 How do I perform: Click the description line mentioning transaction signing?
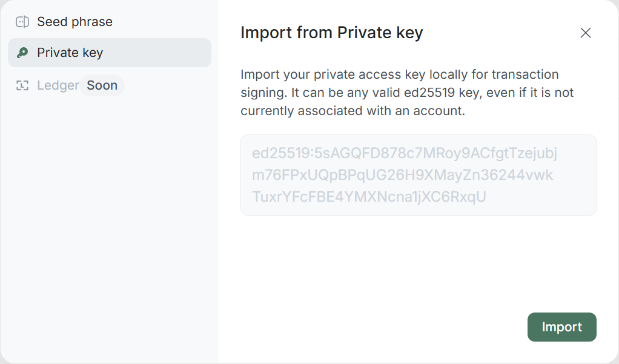click(x=399, y=74)
